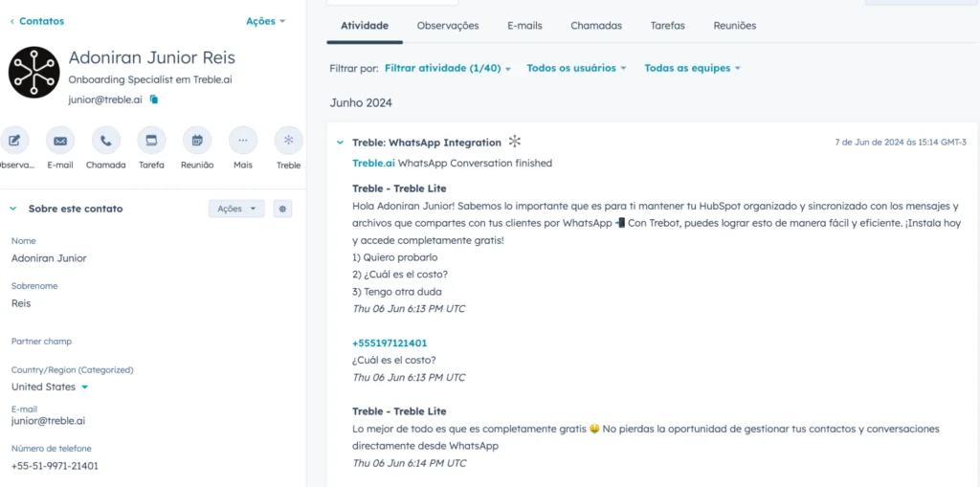This screenshot has width=980, height=487.
Task: Click the Partner champ property
Action: pos(41,342)
